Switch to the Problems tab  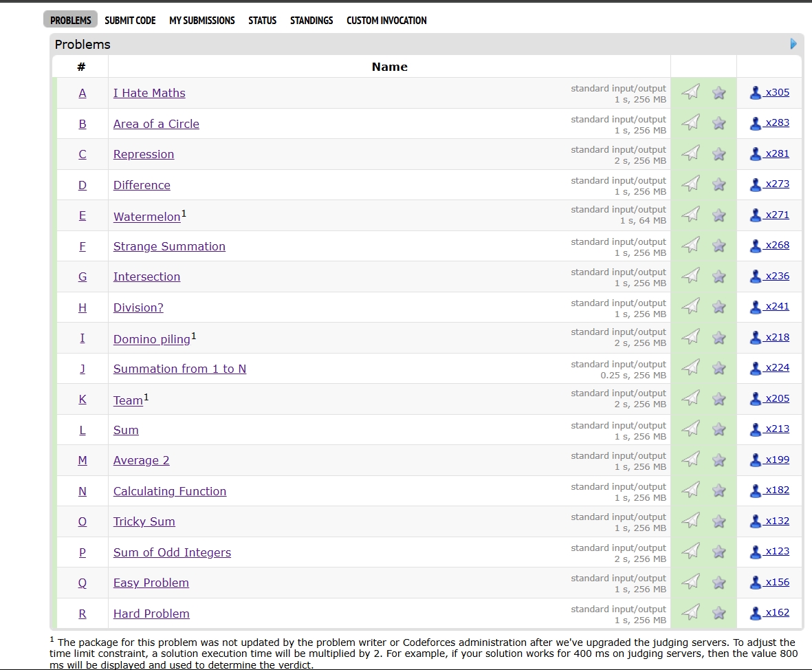70,20
